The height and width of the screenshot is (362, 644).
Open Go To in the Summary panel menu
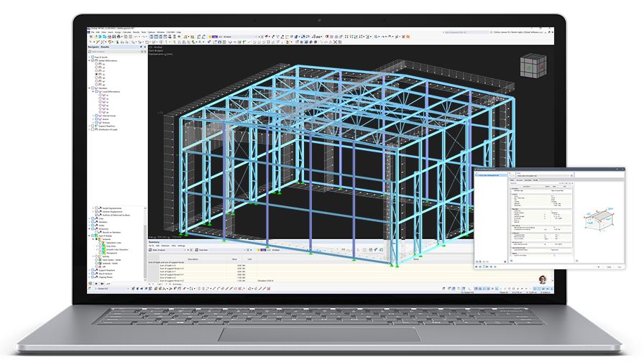[x=151, y=246]
